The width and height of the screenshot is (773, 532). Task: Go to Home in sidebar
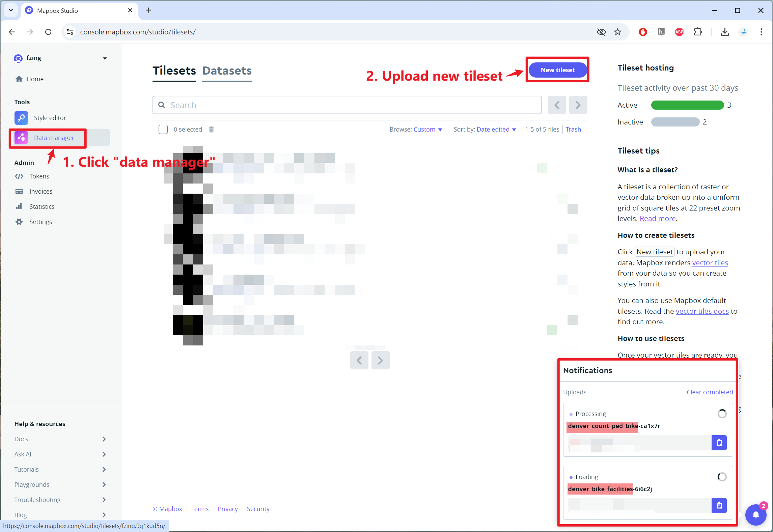click(x=30, y=79)
